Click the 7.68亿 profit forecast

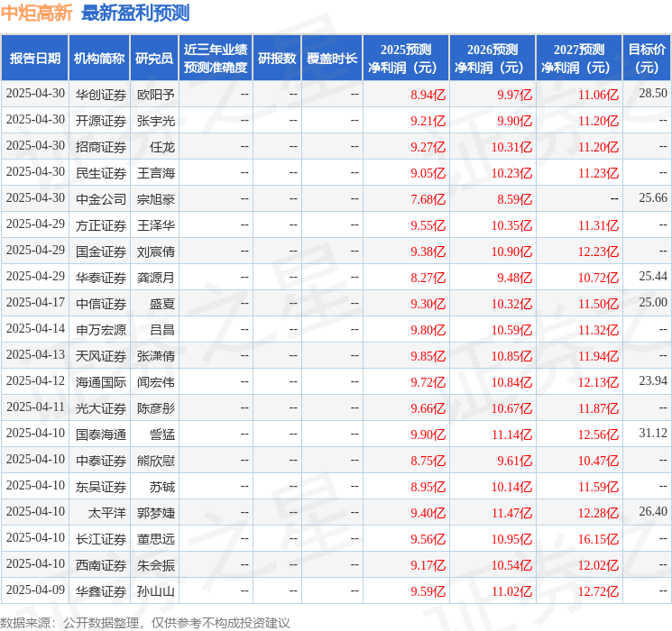coord(428,199)
